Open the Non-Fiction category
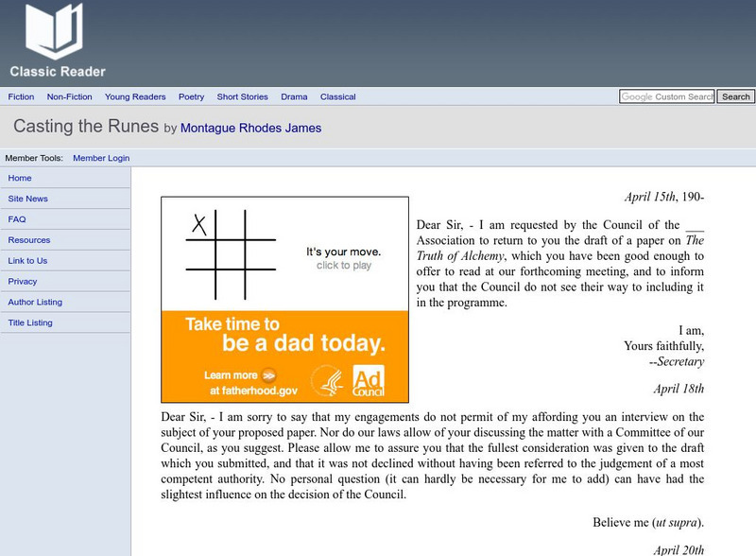The image size is (756, 556). coord(69,96)
